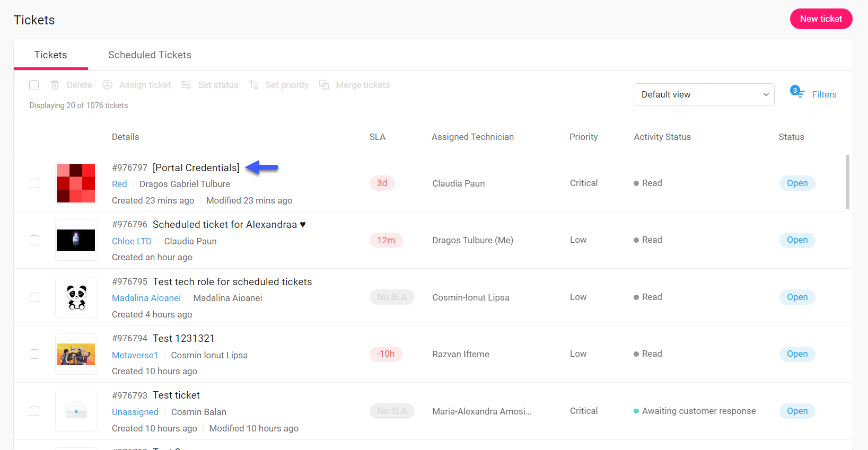Screen dimensions: 868x450
Task: Open the Filters icon with badge
Action: [x=797, y=92]
